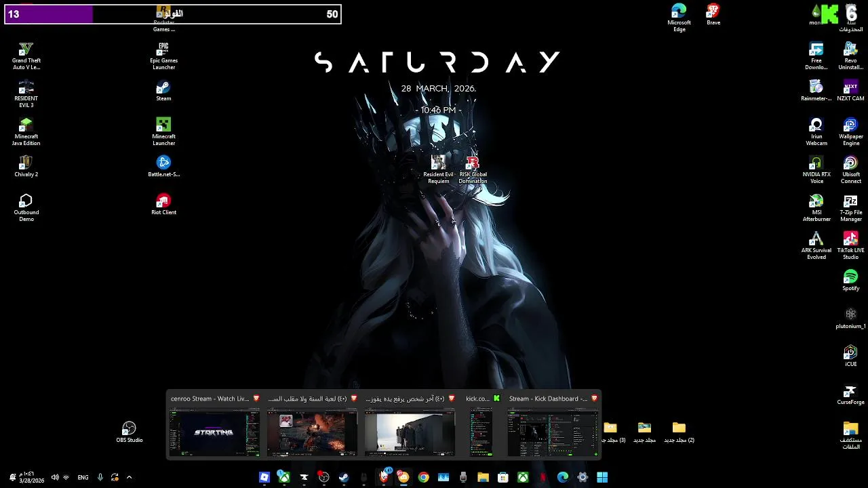Open the Wi-Fi network tray icon
868x488 pixels.
(x=66, y=477)
